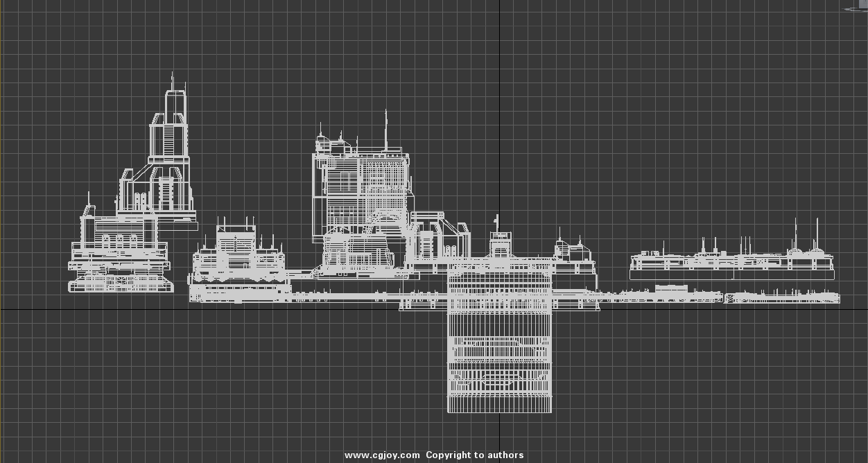Click the tall antenna atop the central high-rise
868x463 pixels.
tap(386, 129)
